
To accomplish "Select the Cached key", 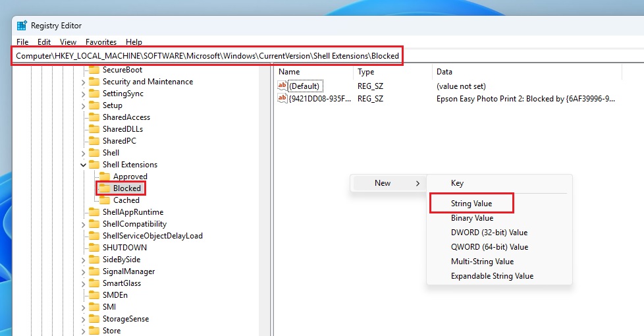I will [x=126, y=200].
